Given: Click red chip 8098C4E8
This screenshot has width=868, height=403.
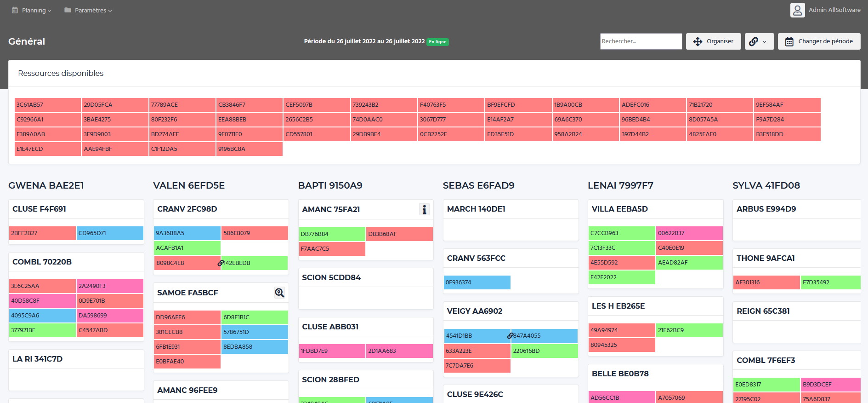Looking at the screenshot, I should [x=187, y=263].
